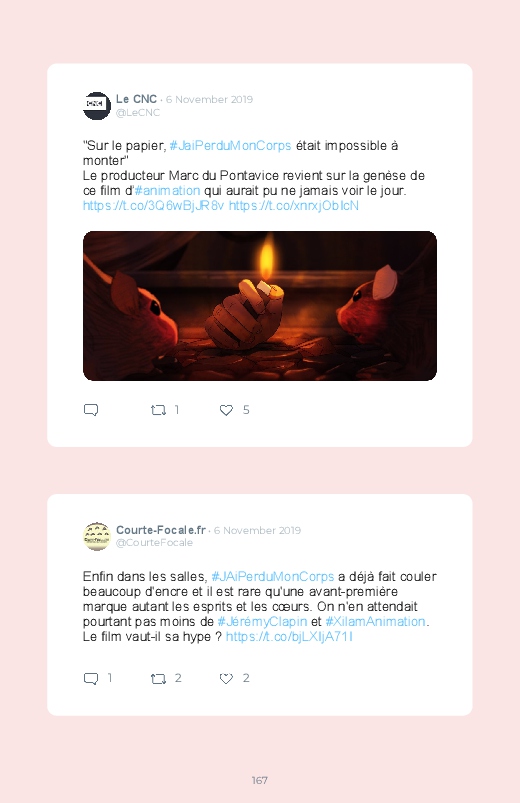
Task: Click the @CourteFocale handle
Action: point(154,543)
